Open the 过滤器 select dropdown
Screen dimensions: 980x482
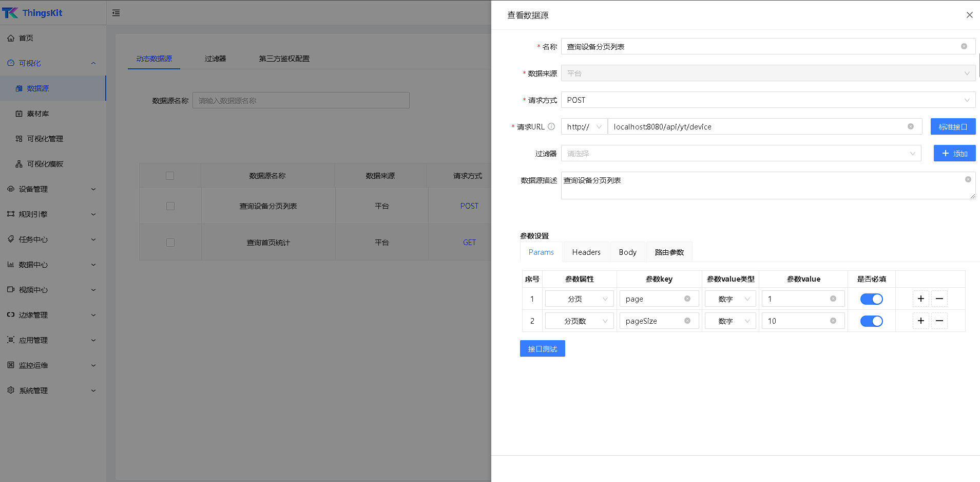[741, 153]
